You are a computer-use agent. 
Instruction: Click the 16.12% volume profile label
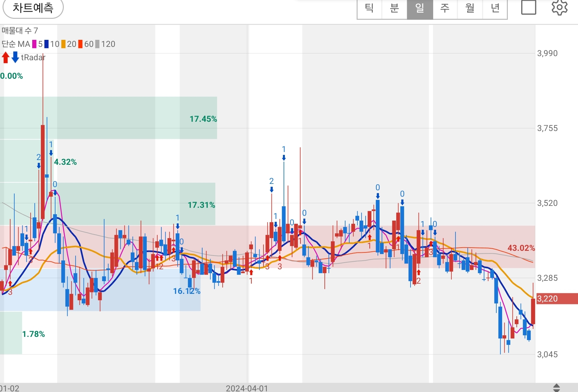point(187,291)
